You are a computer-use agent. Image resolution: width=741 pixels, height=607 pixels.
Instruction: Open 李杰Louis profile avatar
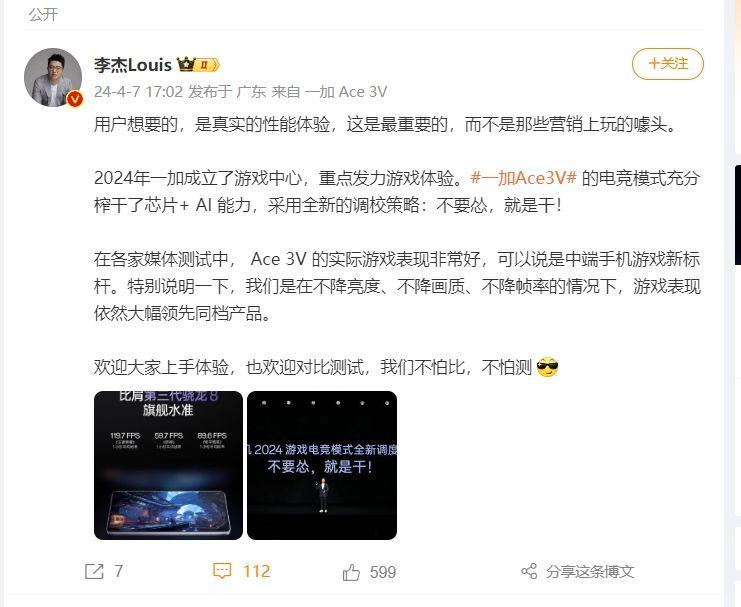coord(53,77)
